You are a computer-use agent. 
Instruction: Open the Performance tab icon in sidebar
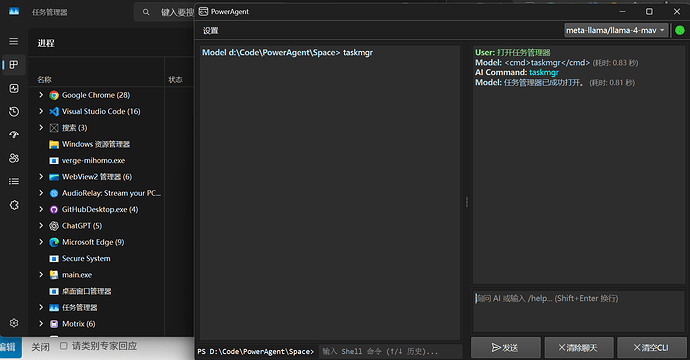14,88
